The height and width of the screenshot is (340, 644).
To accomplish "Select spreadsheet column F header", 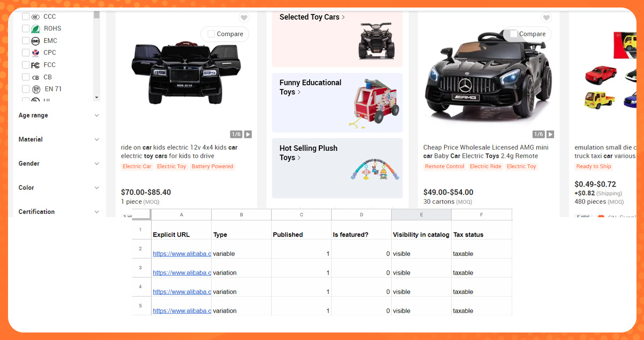I will (482, 215).
